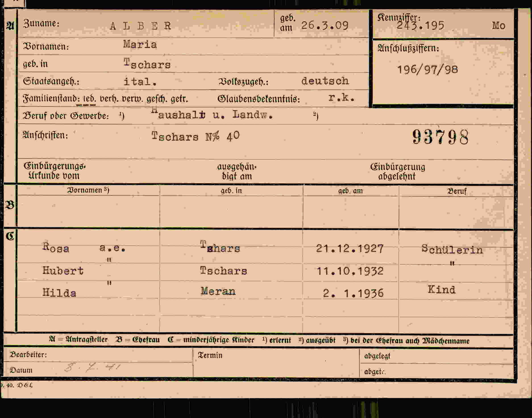
Task: Click the 'Familienstand:' label
Action: click(51, 99)
